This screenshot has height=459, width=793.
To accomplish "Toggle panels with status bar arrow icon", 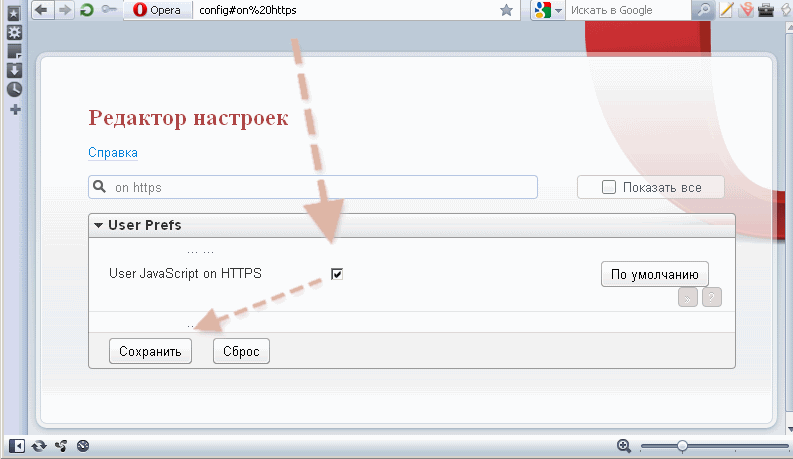I will click(17, 446).
